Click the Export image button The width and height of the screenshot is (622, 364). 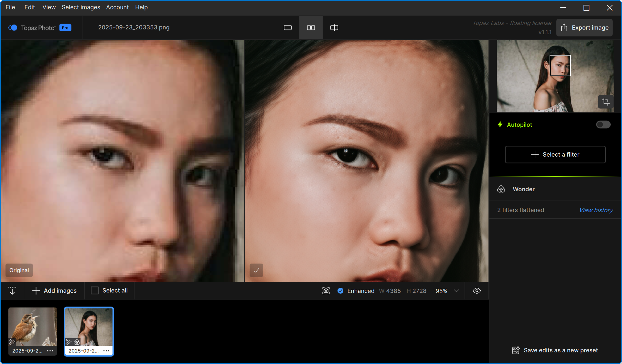point(584,28)
